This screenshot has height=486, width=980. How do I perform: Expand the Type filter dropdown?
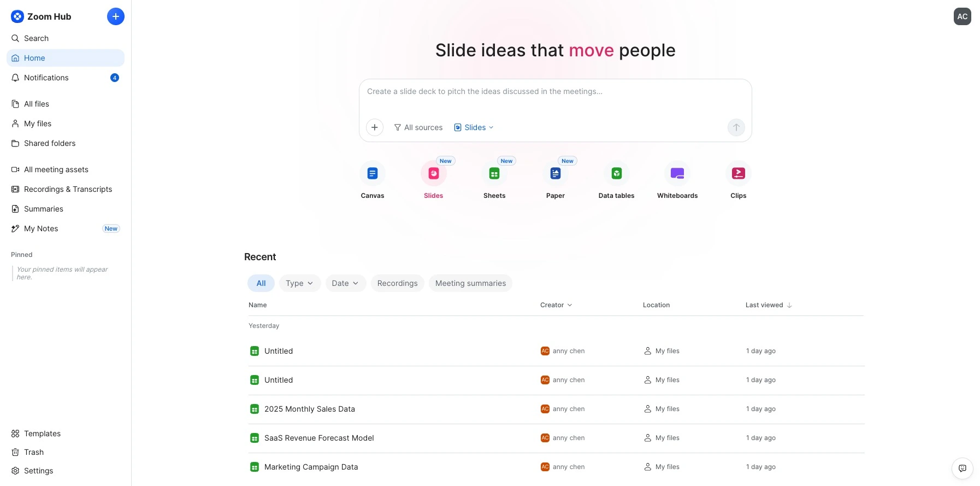[x=300, y=283]
